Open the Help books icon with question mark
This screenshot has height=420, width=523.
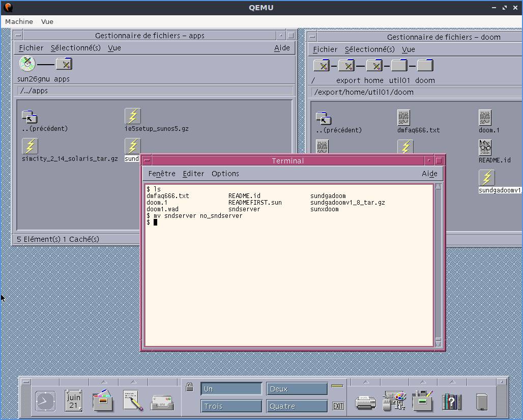(x=452, y=402)
